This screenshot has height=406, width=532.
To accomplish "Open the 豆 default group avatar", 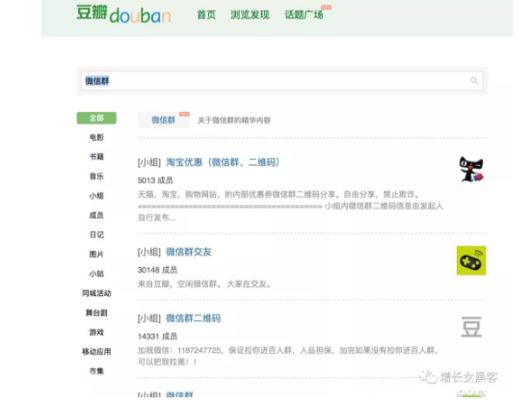I will coord(471,327).
